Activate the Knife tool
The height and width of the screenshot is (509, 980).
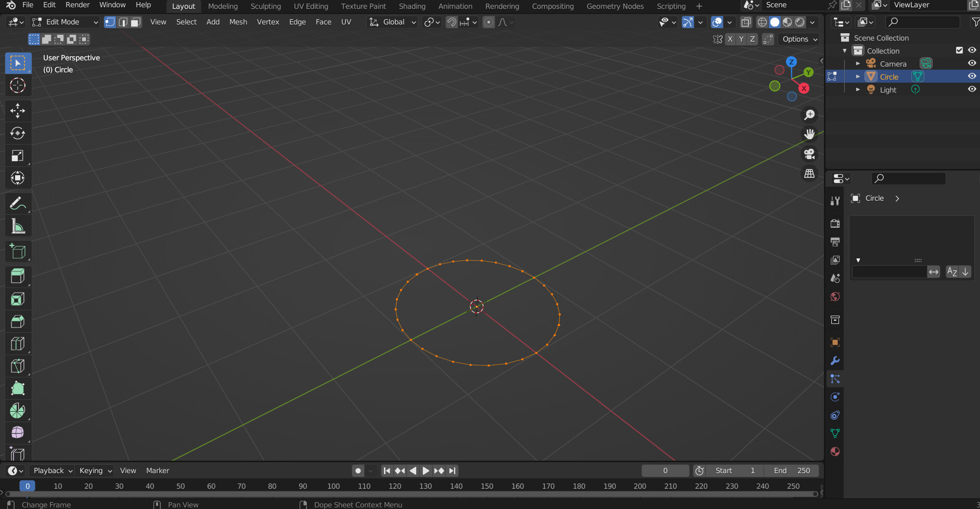tap(18, 366)
